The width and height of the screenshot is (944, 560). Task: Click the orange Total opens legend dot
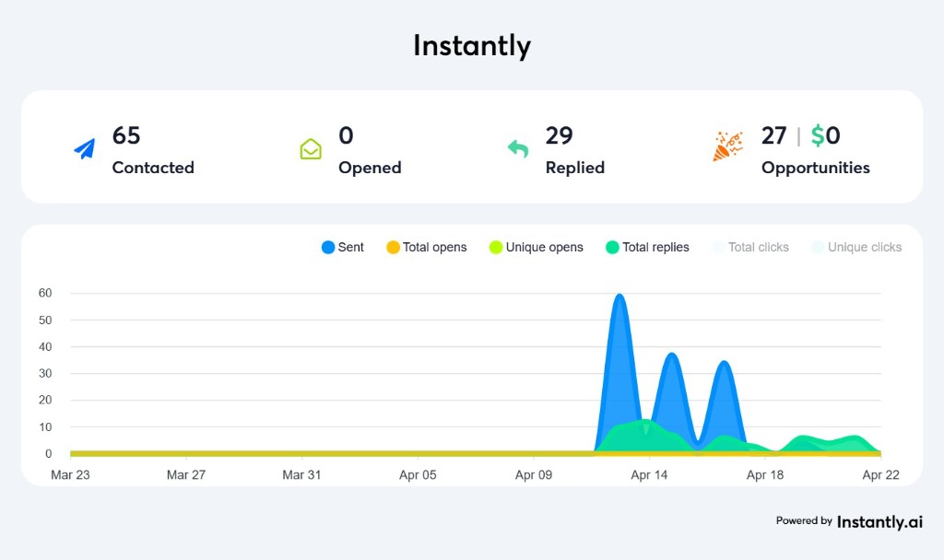click(392, 247)
